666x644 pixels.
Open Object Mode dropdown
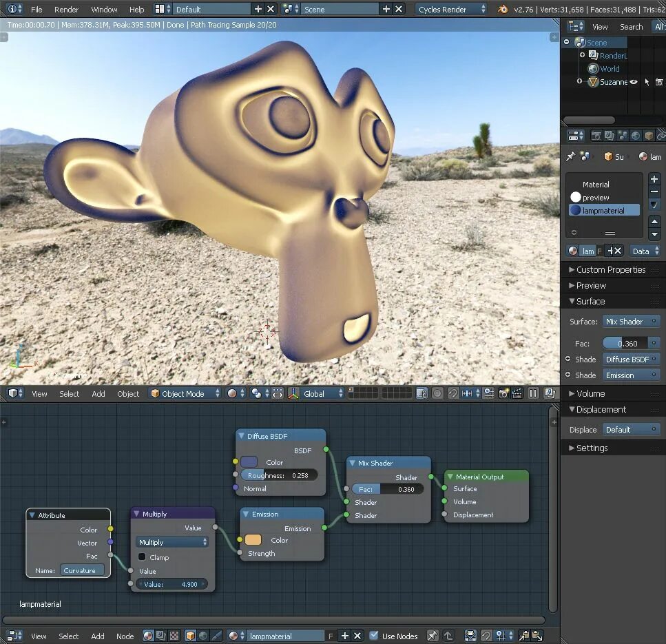[185, 393]
